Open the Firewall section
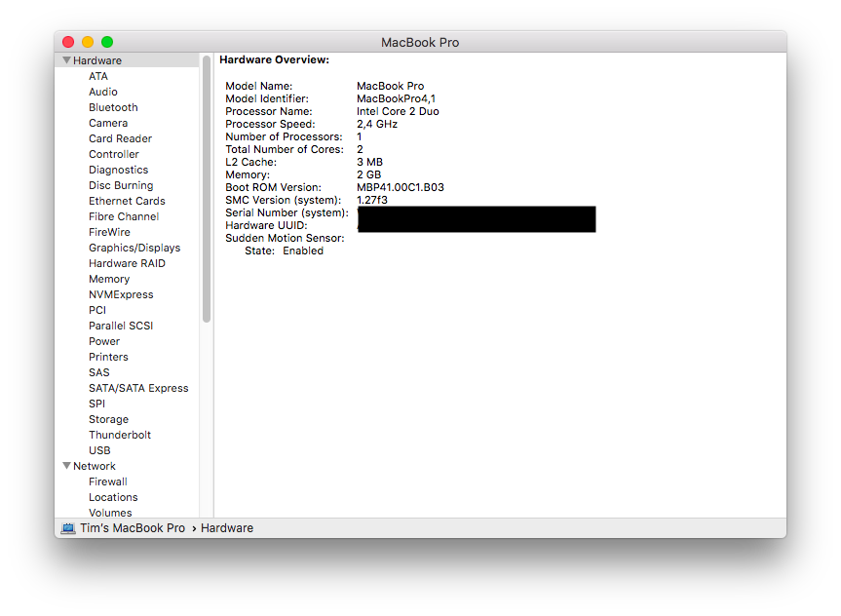The height and width of the screenshot is (616, 841). coord(108,481)
